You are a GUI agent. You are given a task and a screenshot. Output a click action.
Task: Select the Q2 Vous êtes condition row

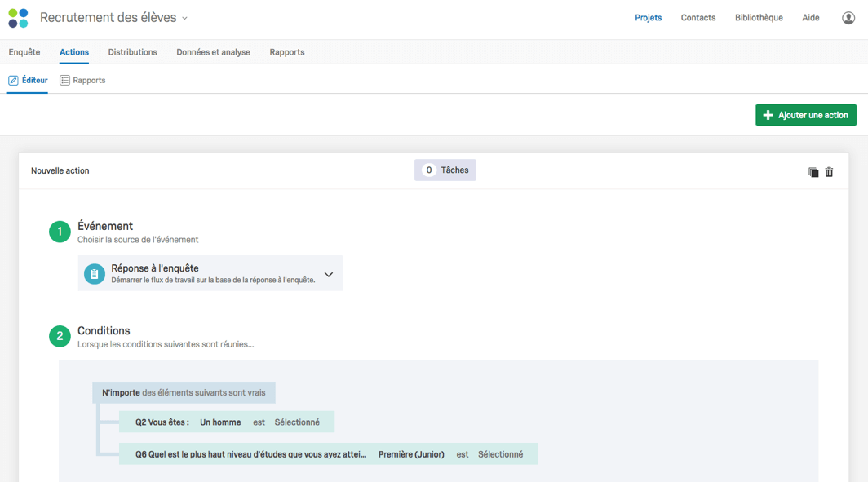227,422
